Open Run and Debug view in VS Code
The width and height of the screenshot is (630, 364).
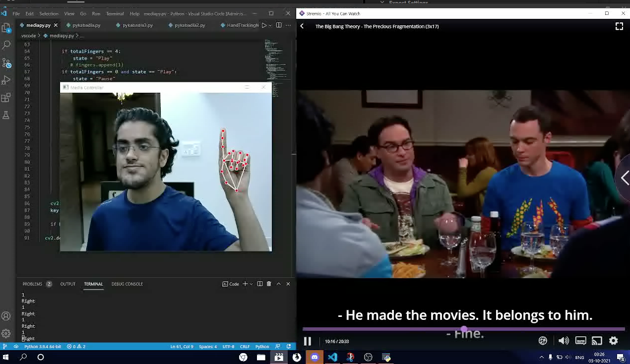point(6,80)
